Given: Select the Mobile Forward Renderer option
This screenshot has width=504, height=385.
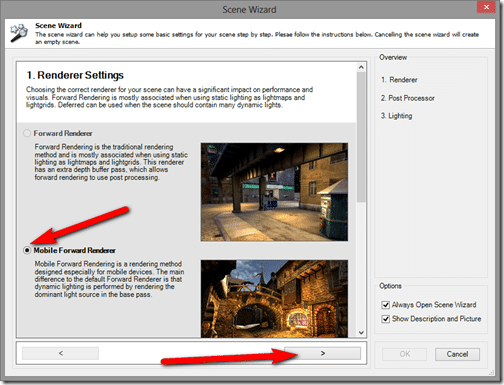Looking at the screenshot, I should [27, 250].
